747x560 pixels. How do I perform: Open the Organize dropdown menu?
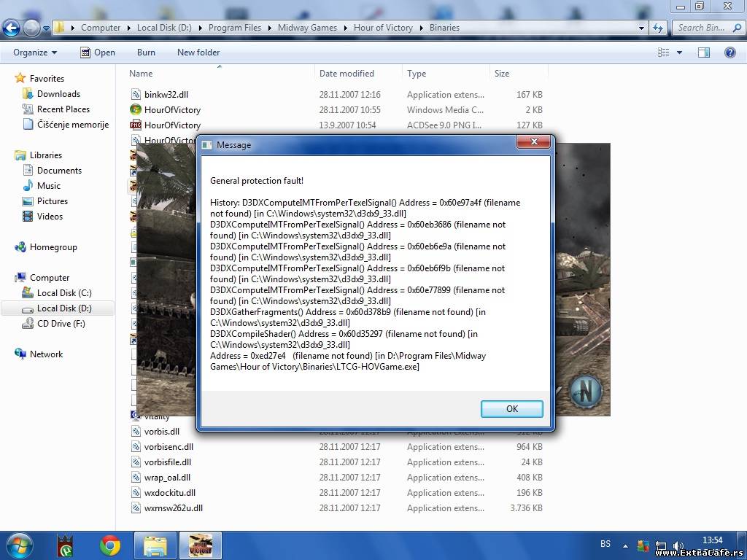tap(35, 52)
